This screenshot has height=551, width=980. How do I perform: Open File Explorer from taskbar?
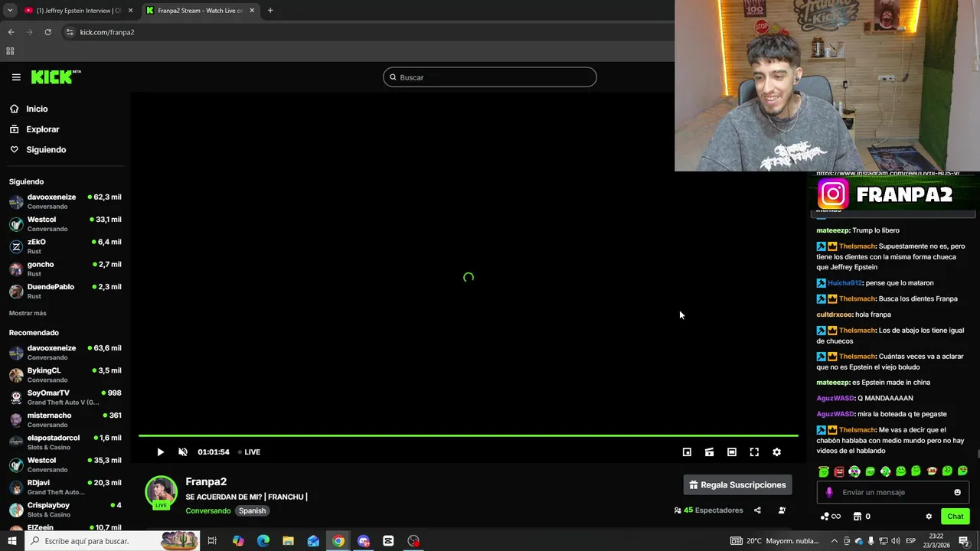coord(288,541)
